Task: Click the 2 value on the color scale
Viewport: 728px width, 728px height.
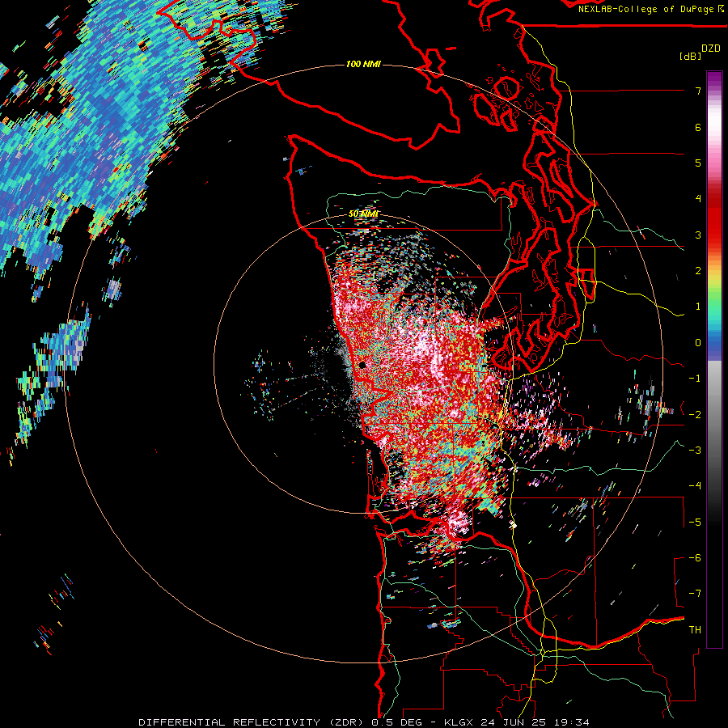Action: click(x=698, y=271)
